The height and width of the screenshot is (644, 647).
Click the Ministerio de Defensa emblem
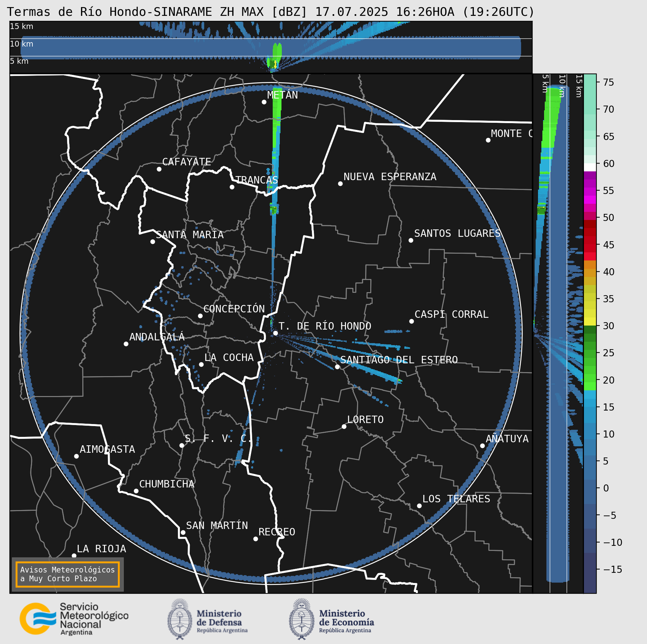click(x=180, y=619)
